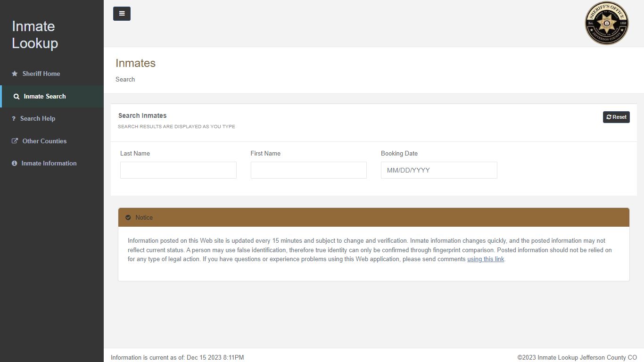Click the question mark icon by Search Help
644x362 pixels.
pyautogui.click(x=14, y=118)
